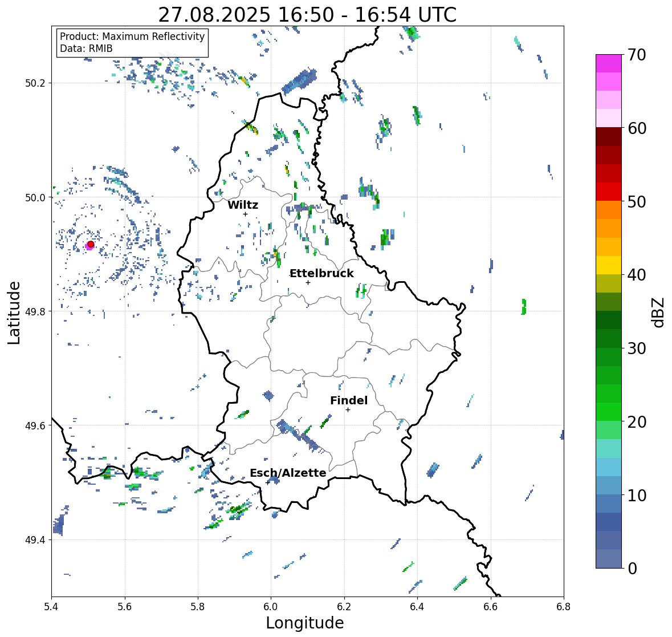
Task: Click the longitude tick 5.6
Action: (x=125, y=606)
